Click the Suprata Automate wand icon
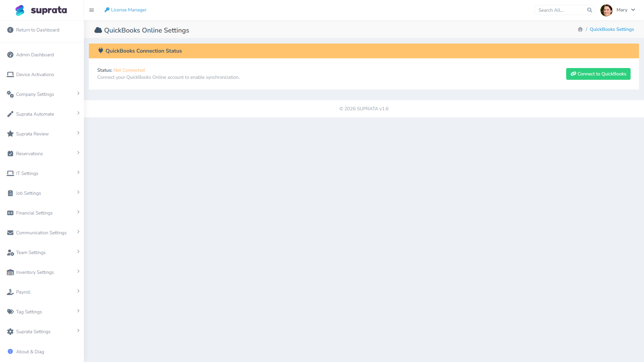 [10, 114]
